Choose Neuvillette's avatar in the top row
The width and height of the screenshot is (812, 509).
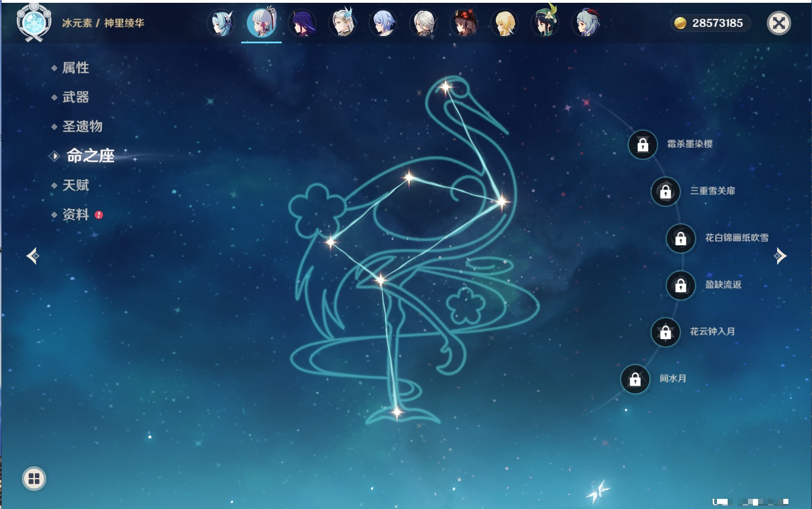(x=342, y=24)
